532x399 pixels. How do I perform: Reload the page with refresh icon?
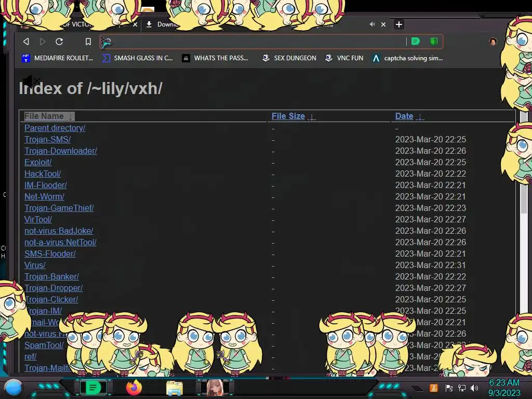tap(59, 42)
